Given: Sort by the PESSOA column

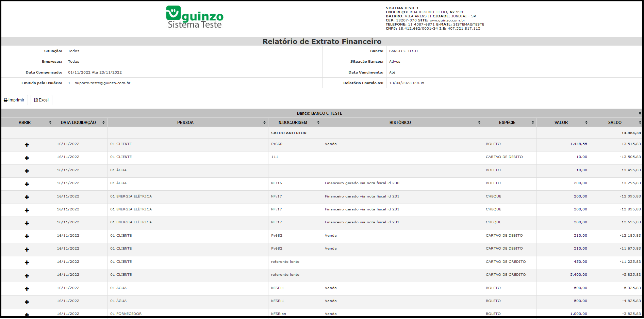Looking at the screenshot, I should point(188,123).
